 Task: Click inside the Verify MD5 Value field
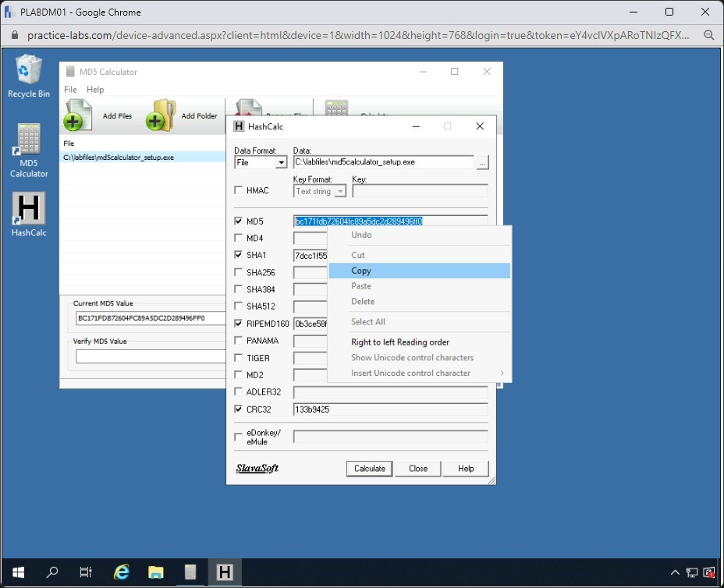(x=150, y=356)
